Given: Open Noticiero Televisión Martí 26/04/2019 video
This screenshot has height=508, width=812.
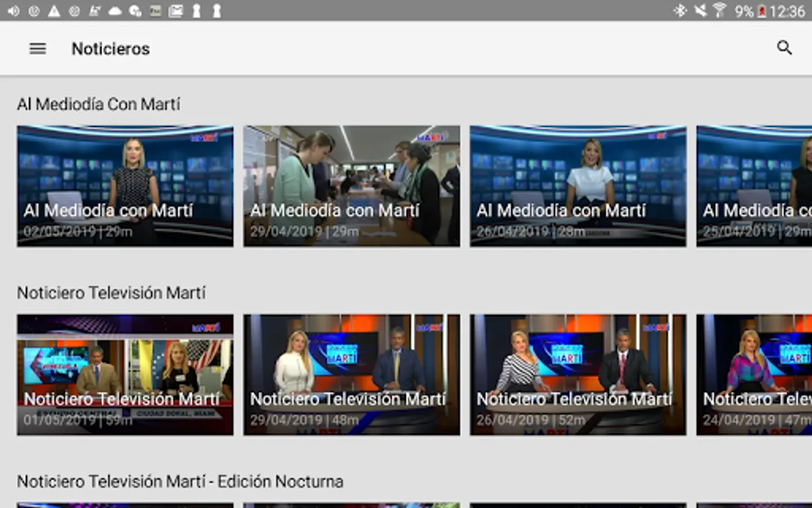Looking at the screenshot, I should [x=578, y=375].
